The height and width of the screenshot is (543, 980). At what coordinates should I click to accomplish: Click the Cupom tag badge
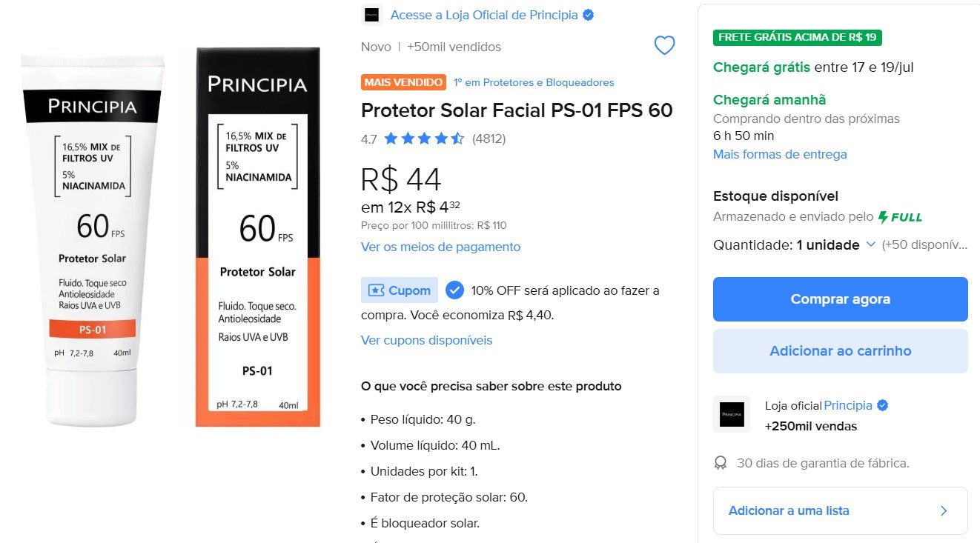pos(400,290)
